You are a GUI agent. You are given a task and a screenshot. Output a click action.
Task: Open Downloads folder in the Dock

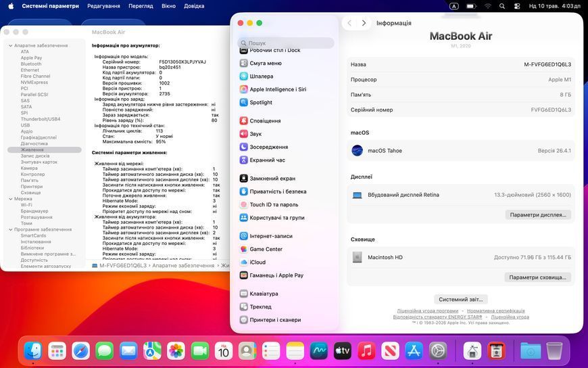[531, 351]
